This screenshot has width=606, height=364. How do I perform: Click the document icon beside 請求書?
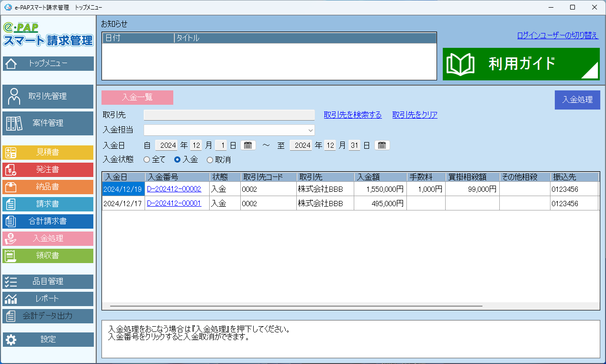point(11,204)
